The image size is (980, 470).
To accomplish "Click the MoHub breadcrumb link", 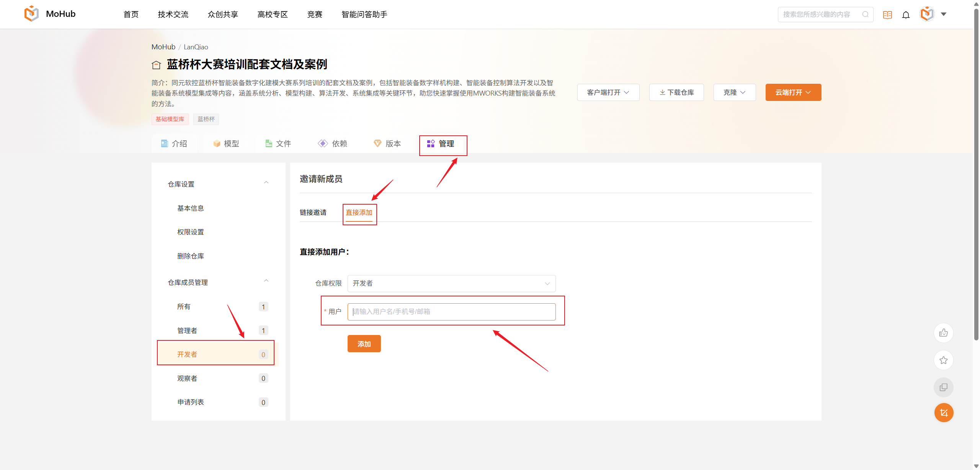I will [x=163, y=47].
